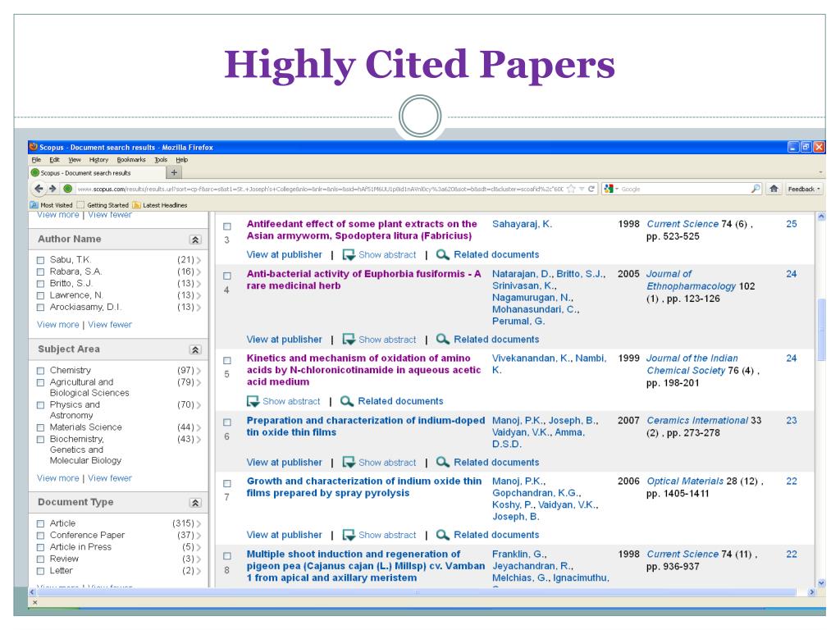Image resolution: width=840 pixels, height=630 pixels.
Task: Click the browser Back arrow
Action: coord(39,189)
